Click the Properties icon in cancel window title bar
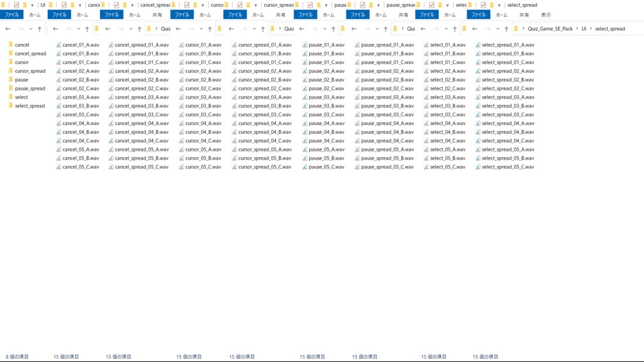 tap(64, 5)
